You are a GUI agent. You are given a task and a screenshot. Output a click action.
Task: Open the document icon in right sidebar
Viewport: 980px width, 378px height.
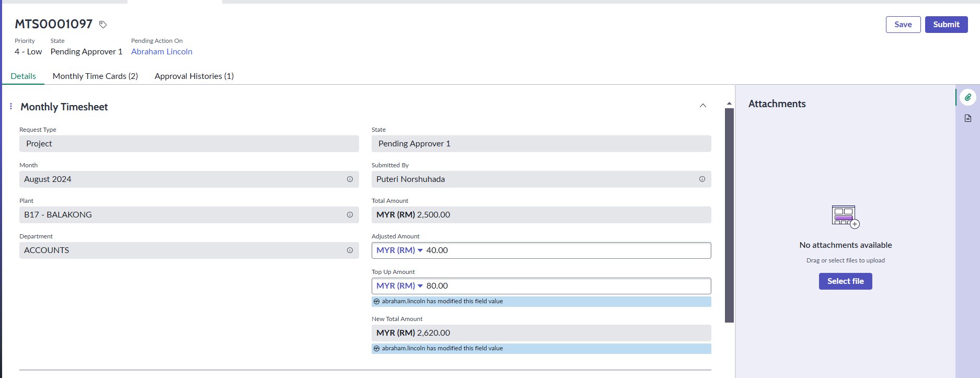pyautogui.click(x=967, y=118)
